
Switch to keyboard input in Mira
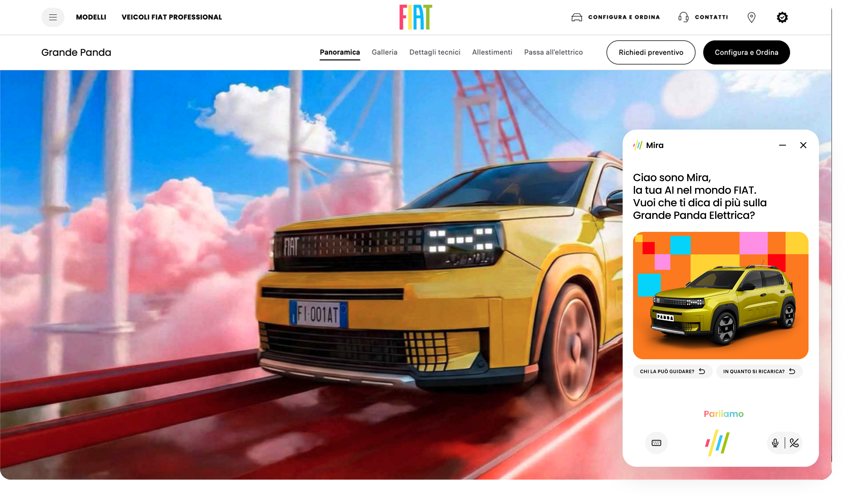[656, 442]
